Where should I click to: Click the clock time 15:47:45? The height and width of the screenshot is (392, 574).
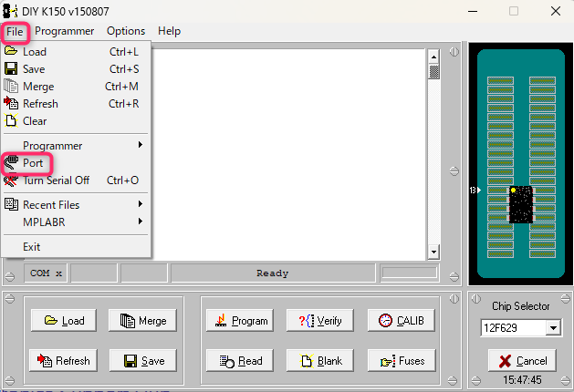tap(522, 380)
